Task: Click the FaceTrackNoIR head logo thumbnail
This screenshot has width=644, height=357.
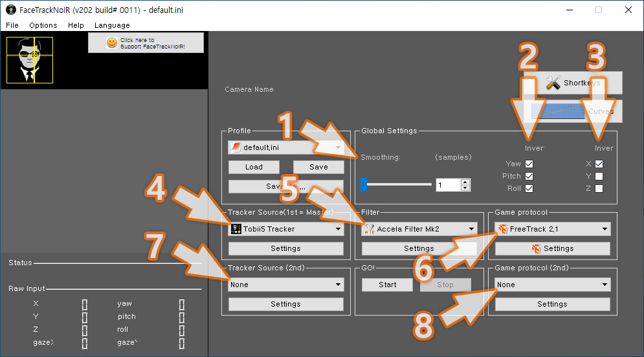Action: pos(30,60)
